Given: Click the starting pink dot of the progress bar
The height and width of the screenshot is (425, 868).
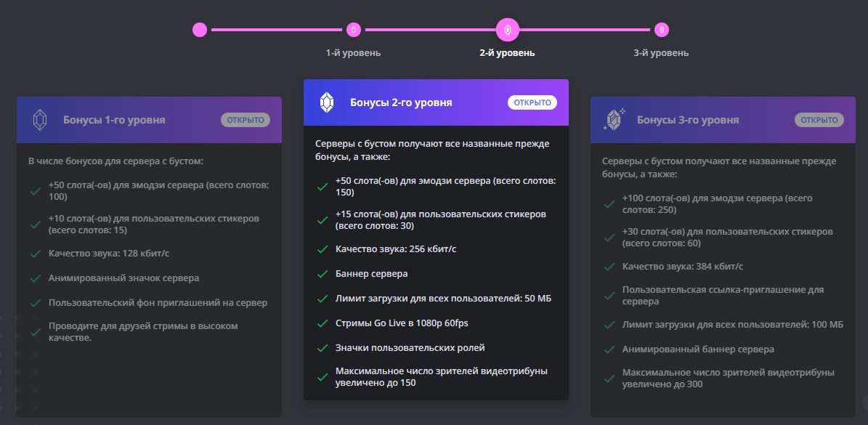Looking at the screenshot, I should coord(200,30).
